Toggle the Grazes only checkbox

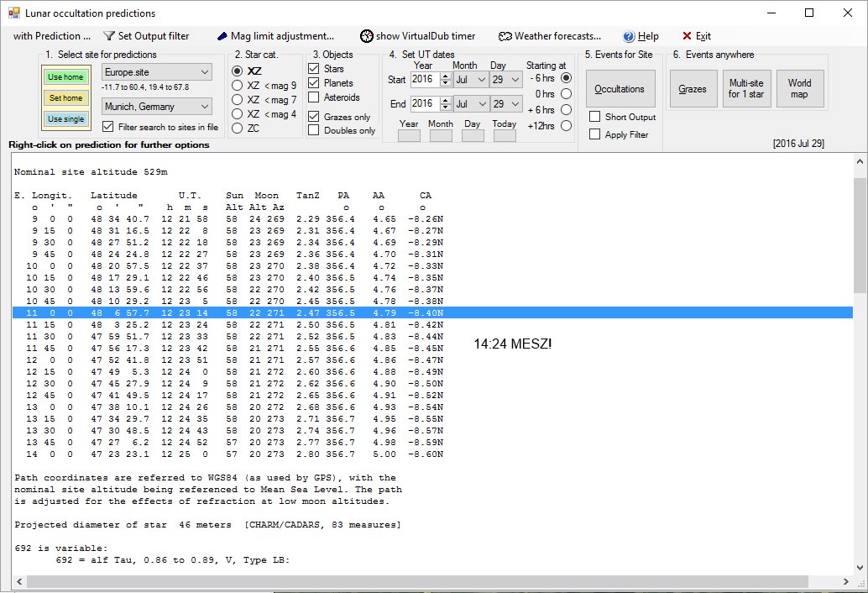click(314, 116)
